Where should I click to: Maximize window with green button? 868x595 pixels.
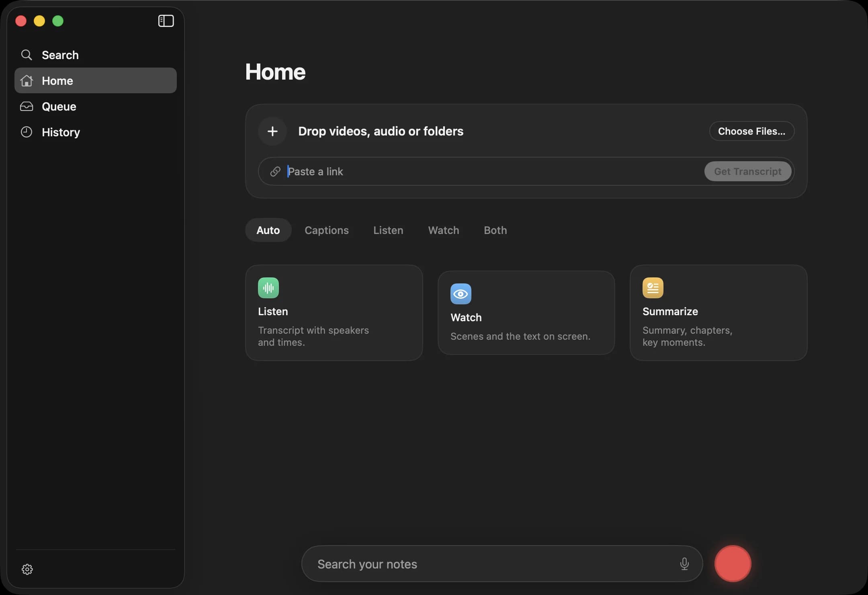(x=58, y=21)
